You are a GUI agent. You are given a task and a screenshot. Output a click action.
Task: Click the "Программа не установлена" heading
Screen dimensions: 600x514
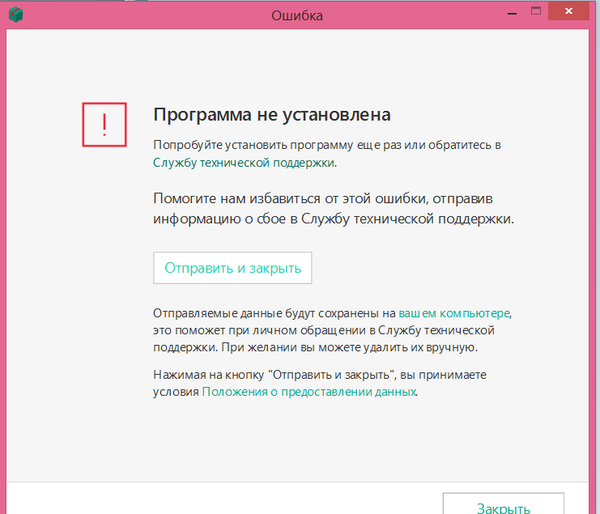[272, 114]
